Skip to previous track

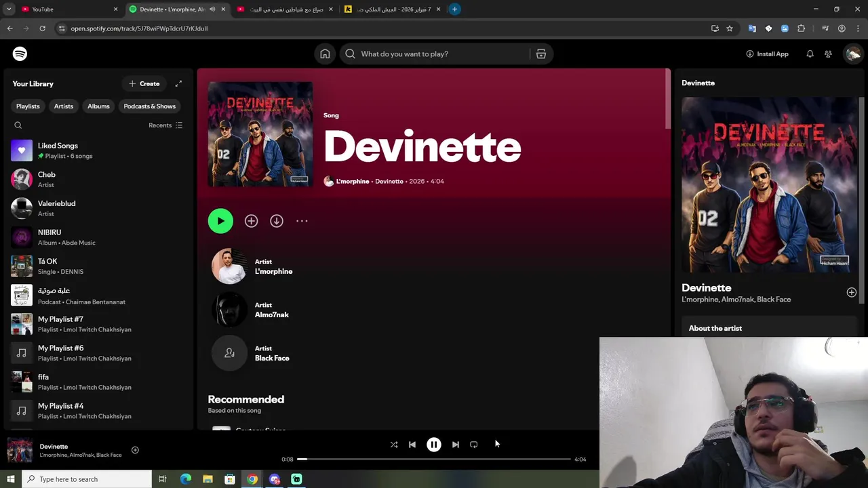click(x=412, y=445)
